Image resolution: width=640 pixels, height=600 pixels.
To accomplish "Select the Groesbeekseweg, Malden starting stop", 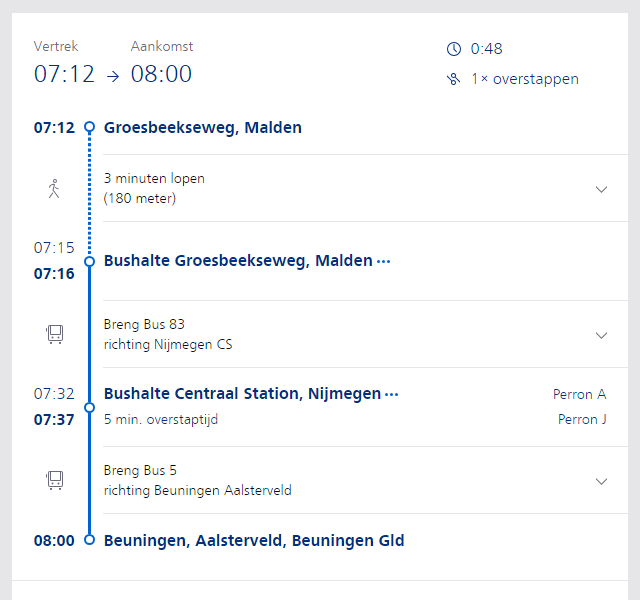I will (x=202, y=127).
